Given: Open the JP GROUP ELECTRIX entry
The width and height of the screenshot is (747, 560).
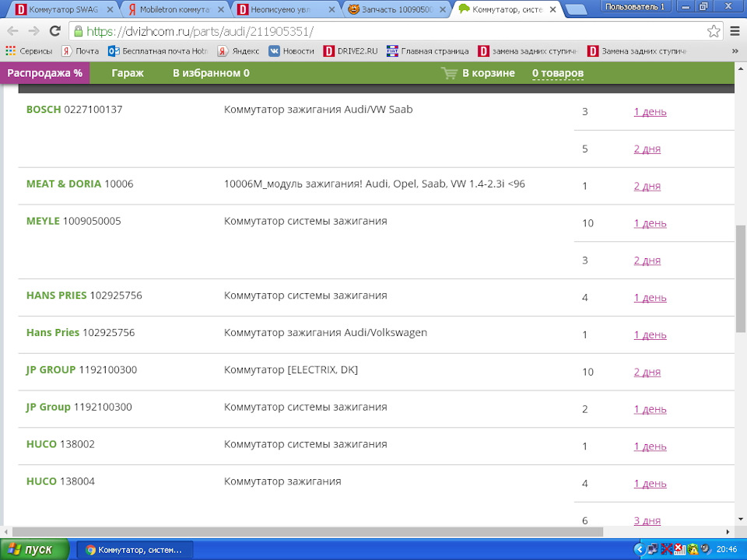Looking at the screenshot, I should coord(82,369).
